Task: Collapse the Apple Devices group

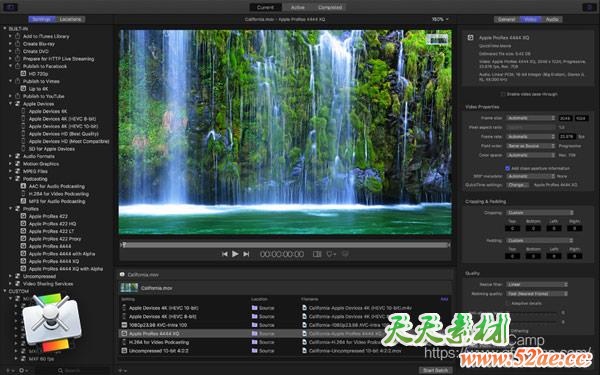Action: click(10, 104)
